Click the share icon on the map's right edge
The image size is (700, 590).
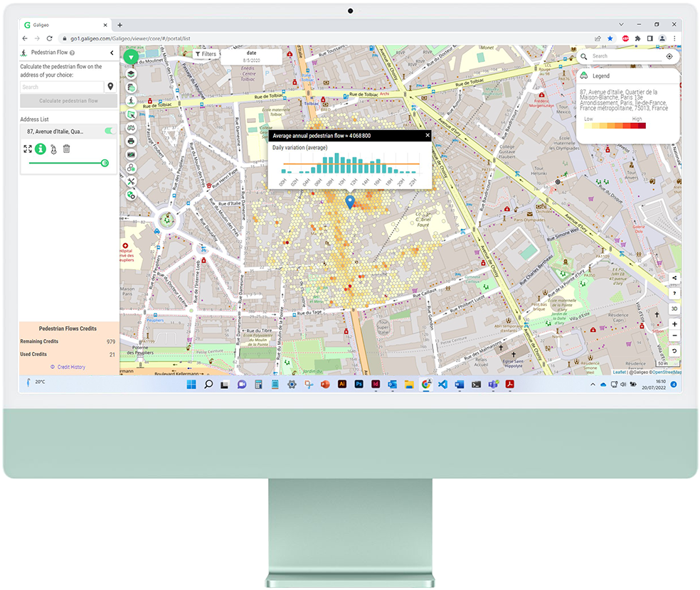(674, 278)
